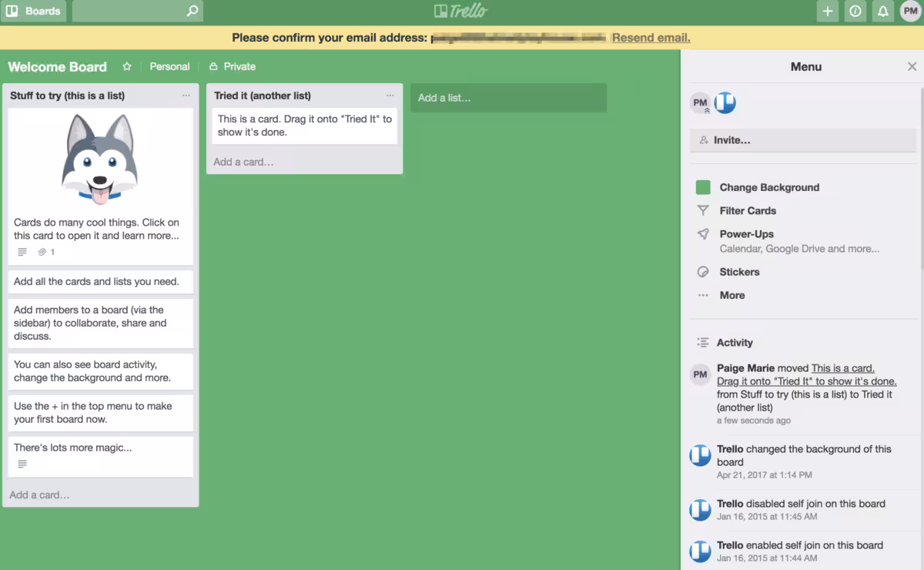
Task: Open the More menu item in the sidebar
Action: pos(731,295)
